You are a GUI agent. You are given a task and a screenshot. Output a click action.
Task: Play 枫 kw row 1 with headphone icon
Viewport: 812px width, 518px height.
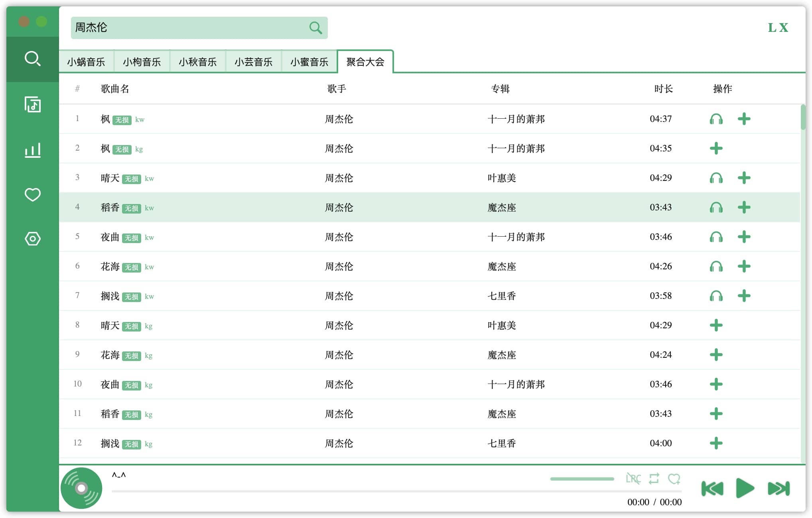[716, 119]
